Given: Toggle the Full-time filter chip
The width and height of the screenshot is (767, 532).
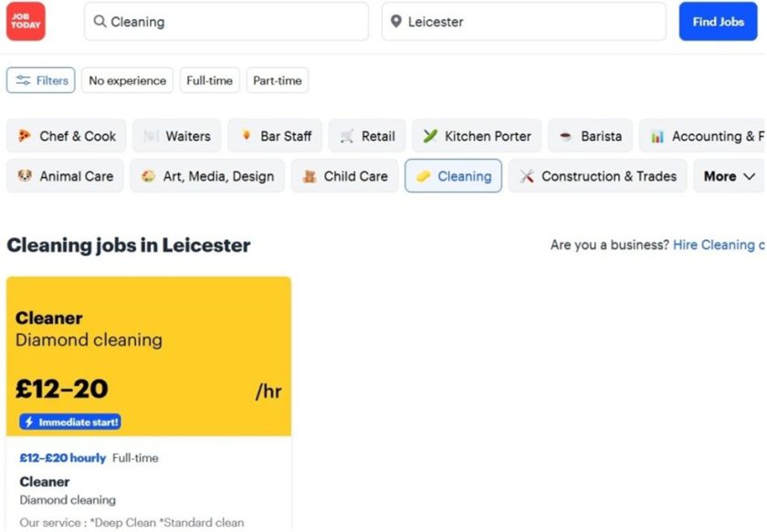Looking at the screenshot, I should [x=209, y=80].
